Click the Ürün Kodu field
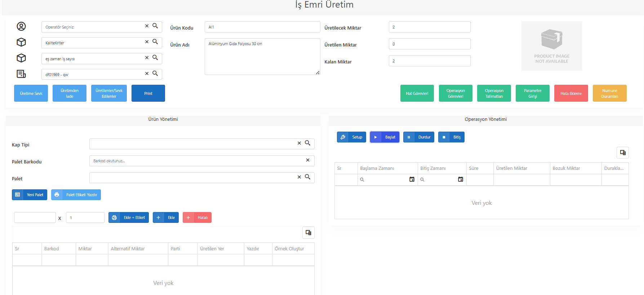Screen dimensions: 644x295 click(262, 27)
